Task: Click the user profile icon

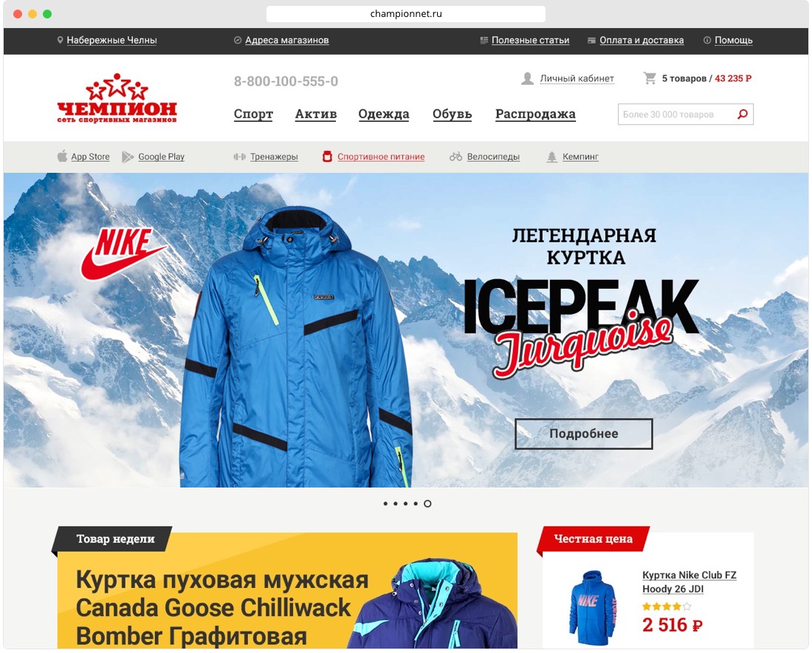Action: click(x=527, y=79)
